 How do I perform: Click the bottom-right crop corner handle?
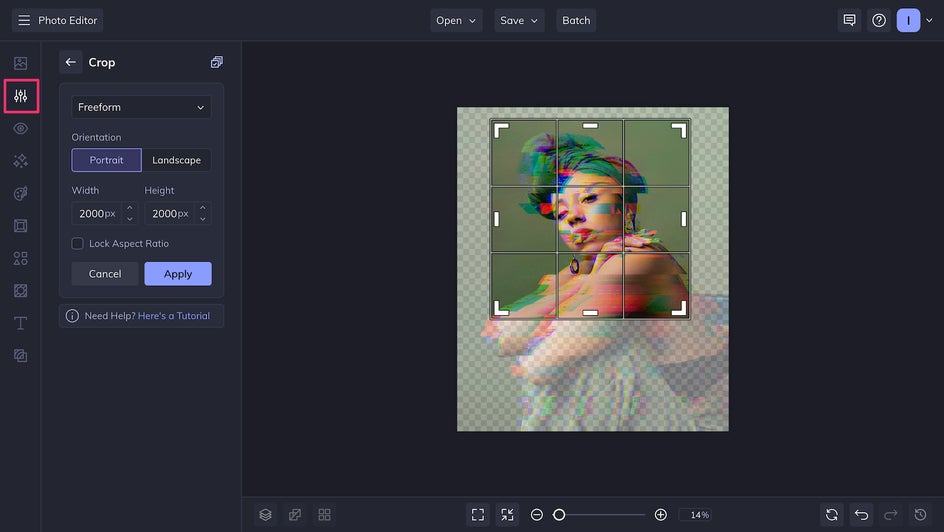pos(680,309)
